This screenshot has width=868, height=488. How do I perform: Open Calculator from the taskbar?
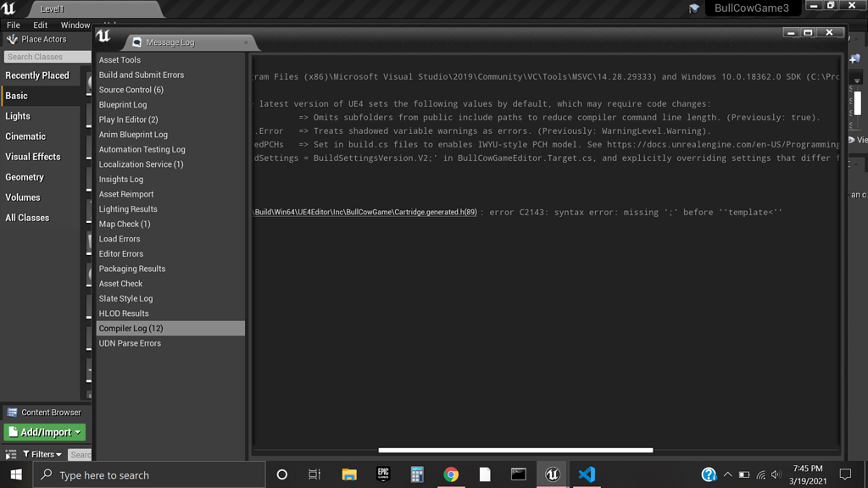(417, 474)
